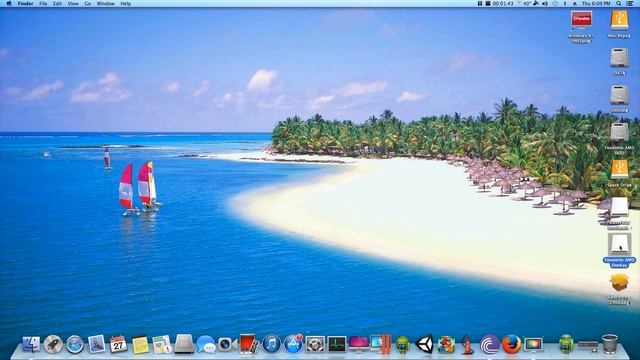
Task: Open the Trash in the Dock
Action: (x=610, y=344)
